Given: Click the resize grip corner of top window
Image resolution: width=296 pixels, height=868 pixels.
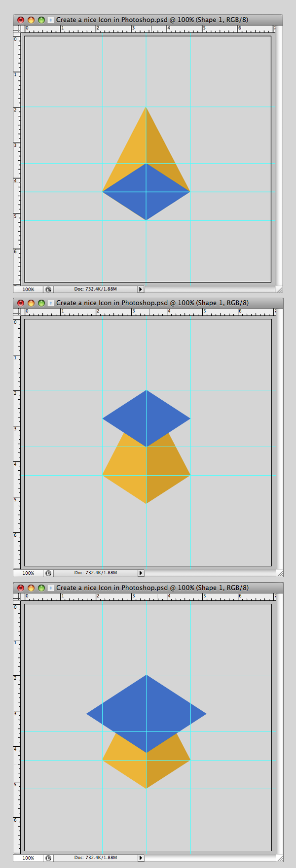Looking at the screenshot, I should (279, 289).
